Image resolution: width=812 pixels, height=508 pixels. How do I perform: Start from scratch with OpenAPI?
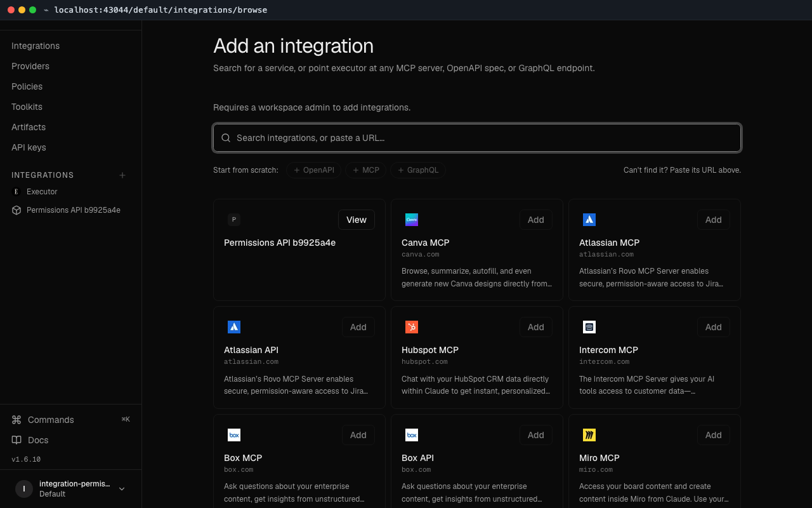coord(314,170)
